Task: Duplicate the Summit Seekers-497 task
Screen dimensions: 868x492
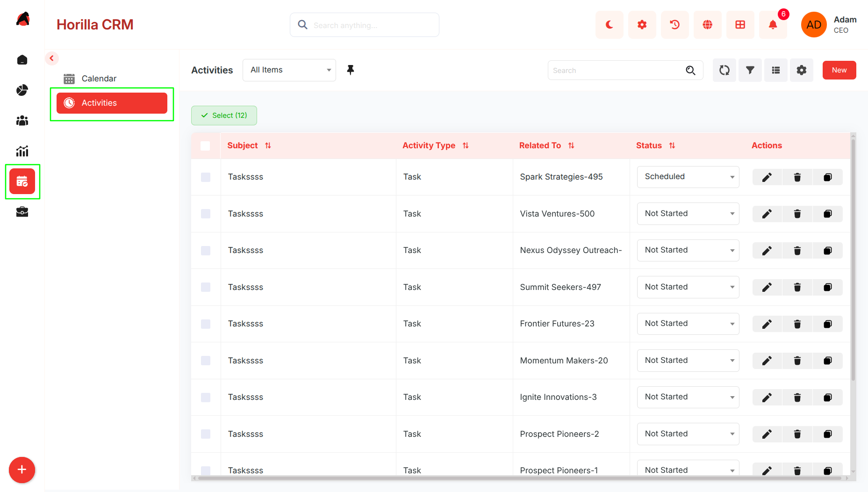Action: click(828, 287)
